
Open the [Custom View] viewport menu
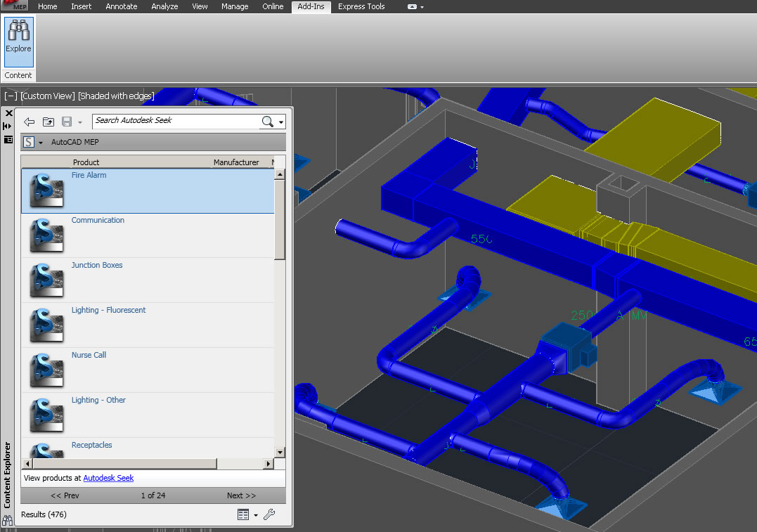click(x=47, y=96)
